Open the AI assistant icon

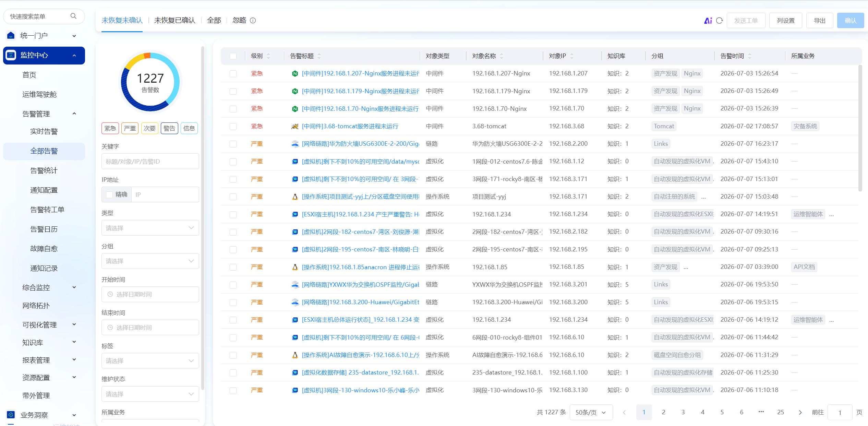(x=708, y=21)
